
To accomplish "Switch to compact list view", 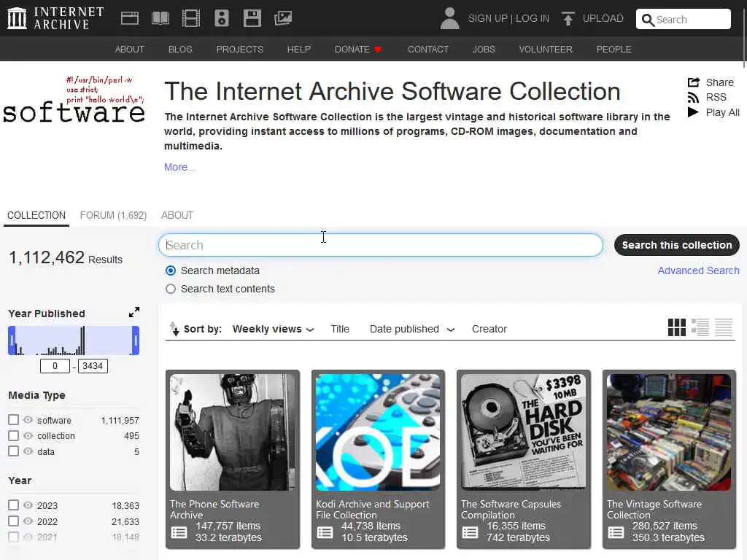I will click(724, 327).
